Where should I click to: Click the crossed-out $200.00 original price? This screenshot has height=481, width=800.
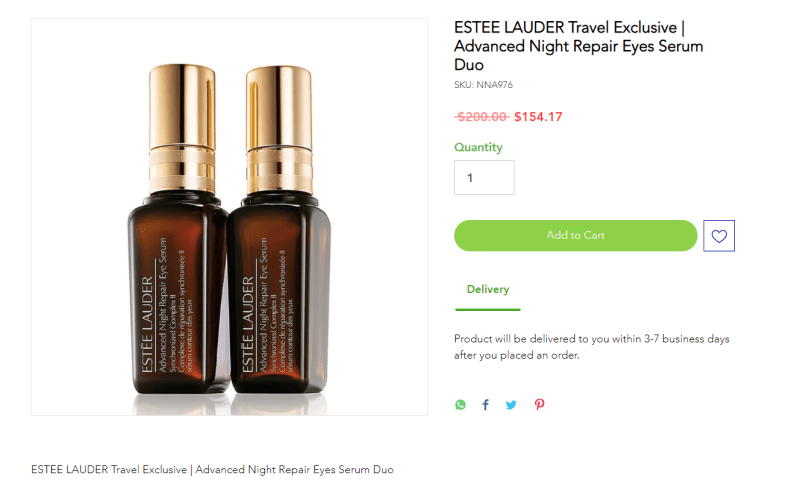coord(482,117)
